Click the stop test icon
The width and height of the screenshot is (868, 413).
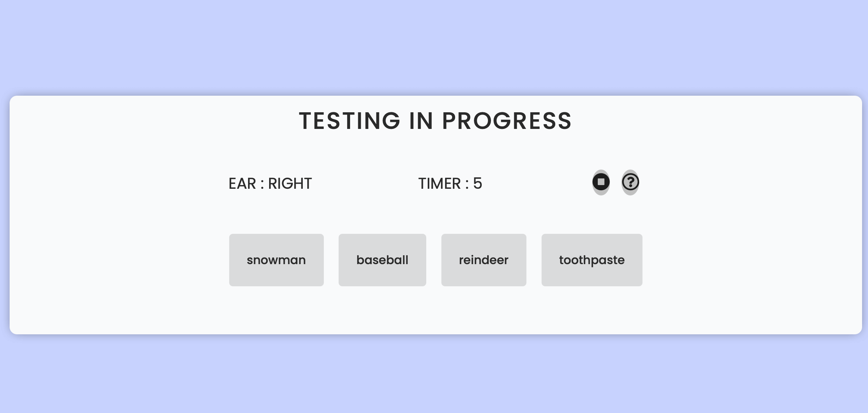(x=601, y=182)
